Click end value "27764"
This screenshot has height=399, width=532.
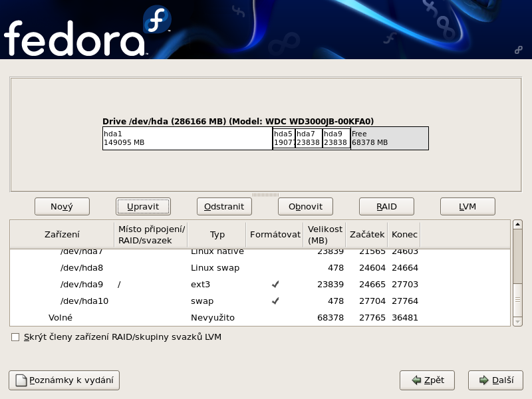tap(405, 301)
